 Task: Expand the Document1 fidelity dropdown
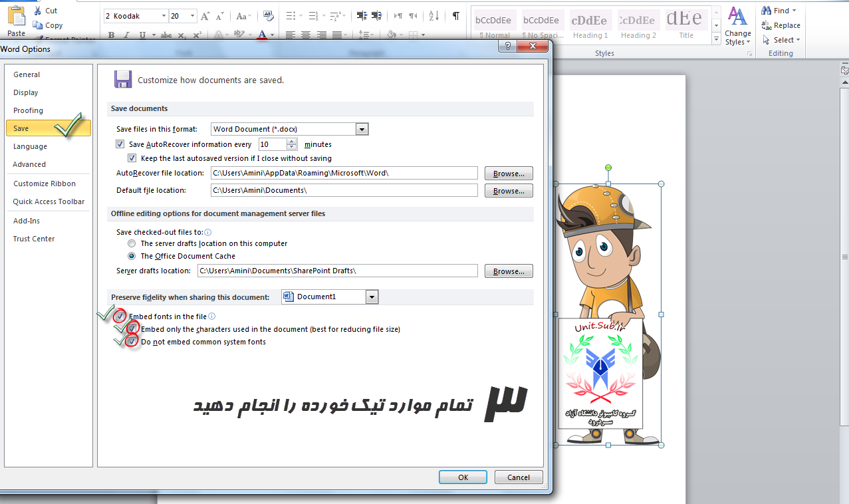372,297
